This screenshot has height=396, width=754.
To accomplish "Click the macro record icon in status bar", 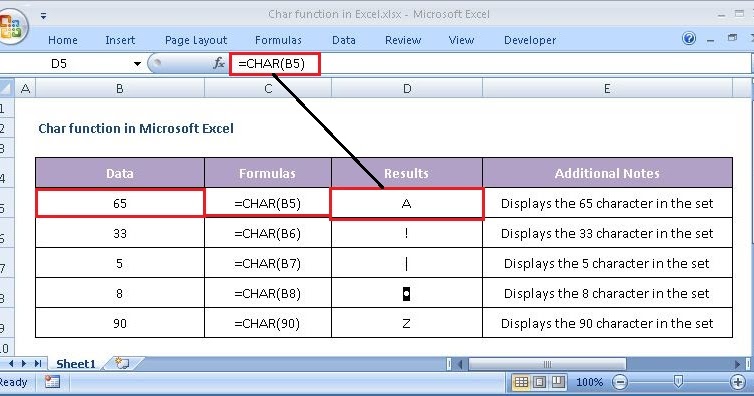I will coord(51,382).
